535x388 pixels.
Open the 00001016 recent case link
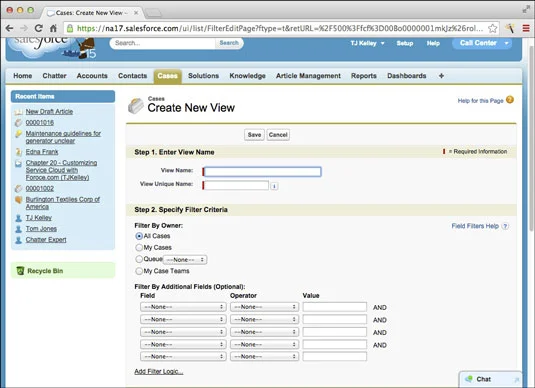click(x=40, y=123)
